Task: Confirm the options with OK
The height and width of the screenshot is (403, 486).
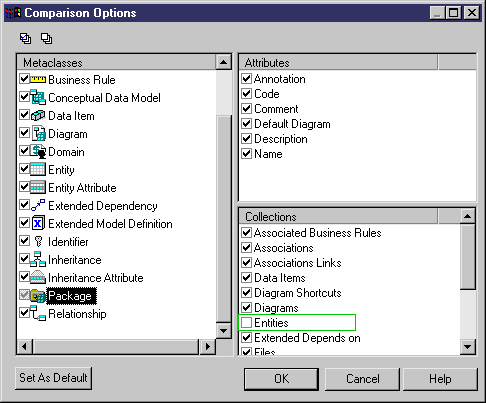Action: tap(282, 379)
